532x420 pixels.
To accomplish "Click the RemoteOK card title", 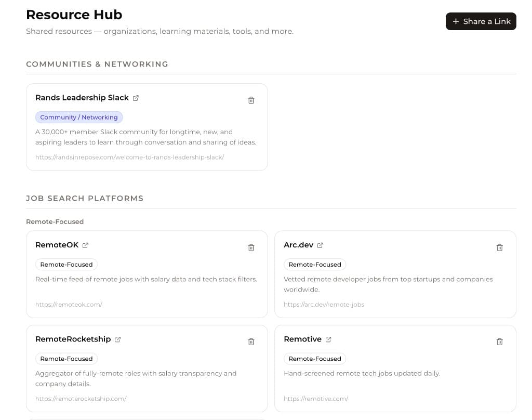I will tap(56, 245).
